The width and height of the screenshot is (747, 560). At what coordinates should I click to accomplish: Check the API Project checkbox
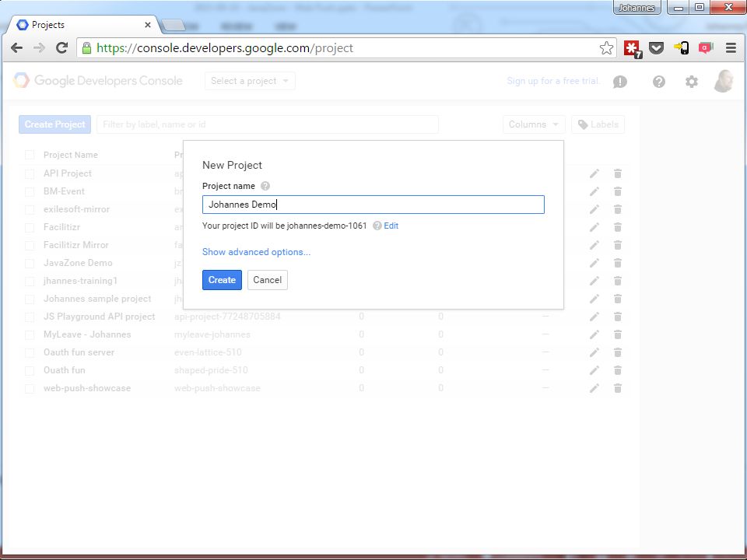tap(30, 173)
